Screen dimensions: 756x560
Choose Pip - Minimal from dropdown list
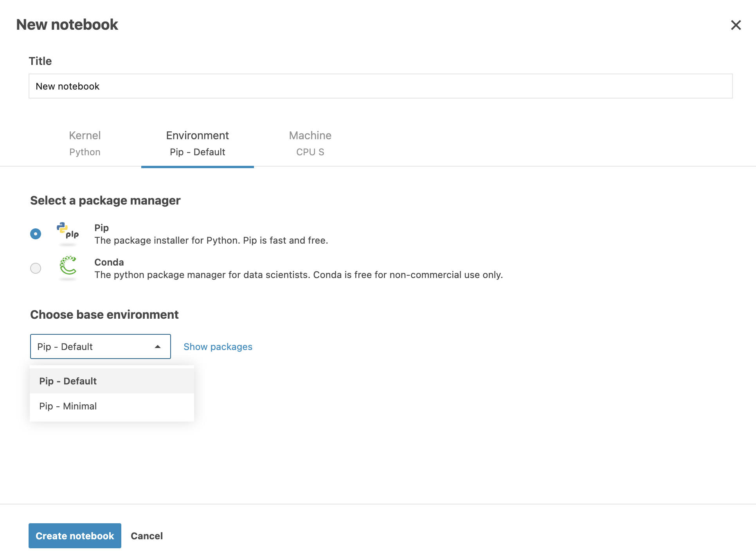68,406
